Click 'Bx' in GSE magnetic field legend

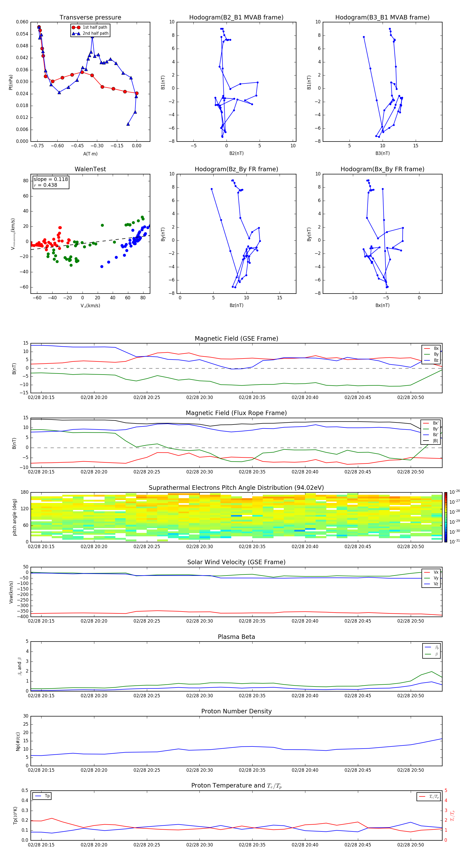point(431,349)
